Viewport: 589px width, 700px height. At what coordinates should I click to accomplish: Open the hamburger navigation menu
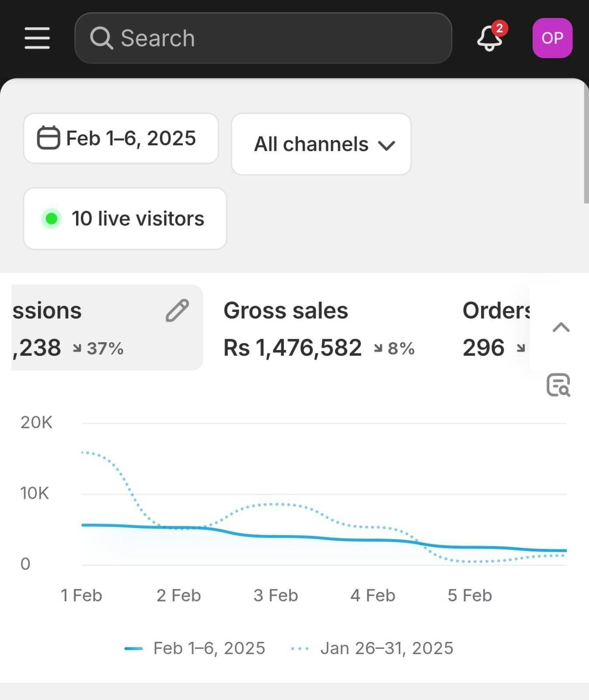[x=37, y=38]
